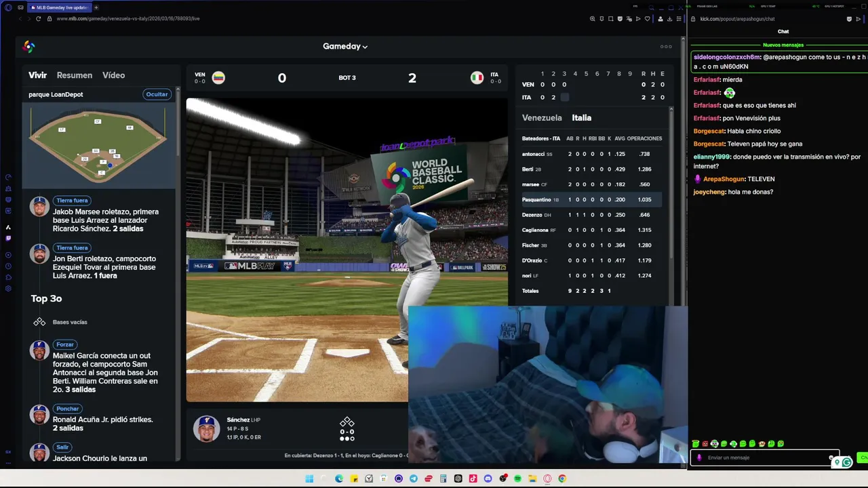
Task: Click the field diagram thumbnail
Action: coord(98,144)
